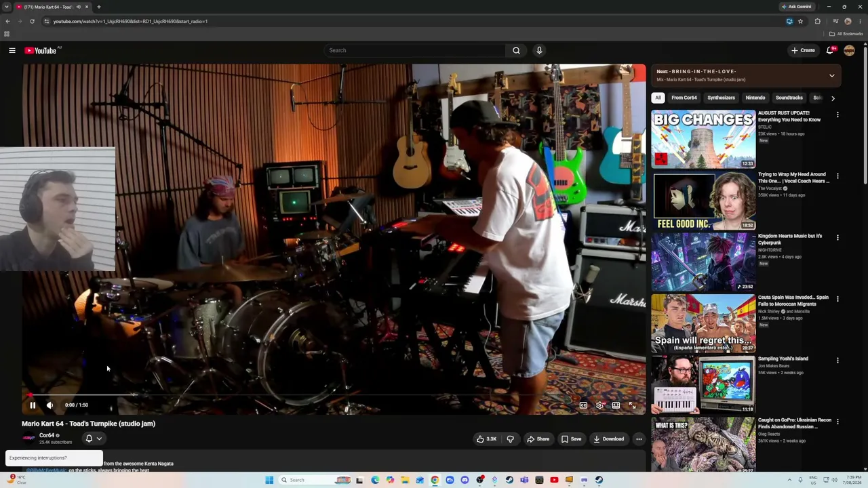
Task: Switch video to theater mode
Action: [616, 405]
